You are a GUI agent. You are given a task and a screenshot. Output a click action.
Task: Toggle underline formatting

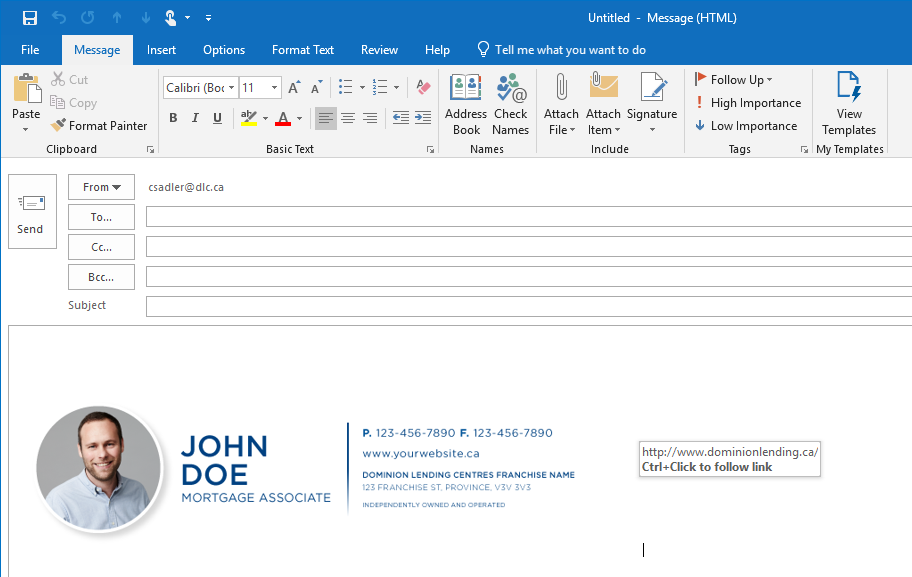tap(218, 118)
